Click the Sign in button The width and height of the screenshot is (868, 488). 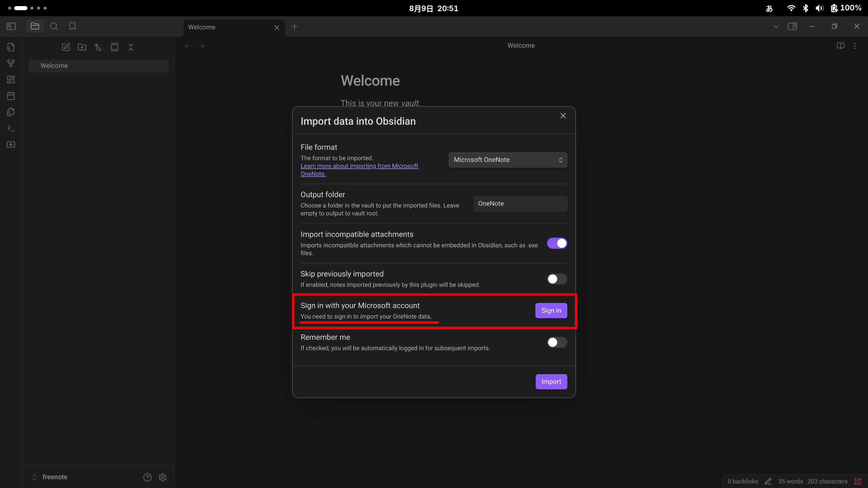551,310
